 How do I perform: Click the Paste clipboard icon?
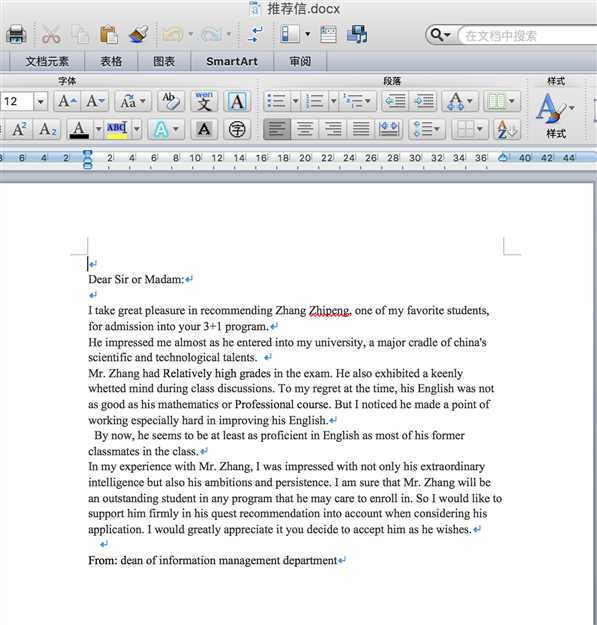[x=109, y=34]
